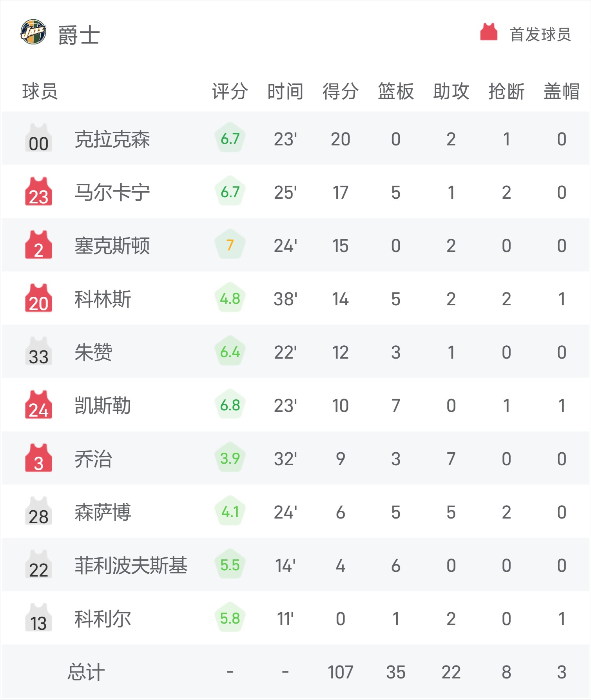Click red jersey 3 icon for 乔治
The height and width of the screenshot is (700, 591).
point(38,458)
